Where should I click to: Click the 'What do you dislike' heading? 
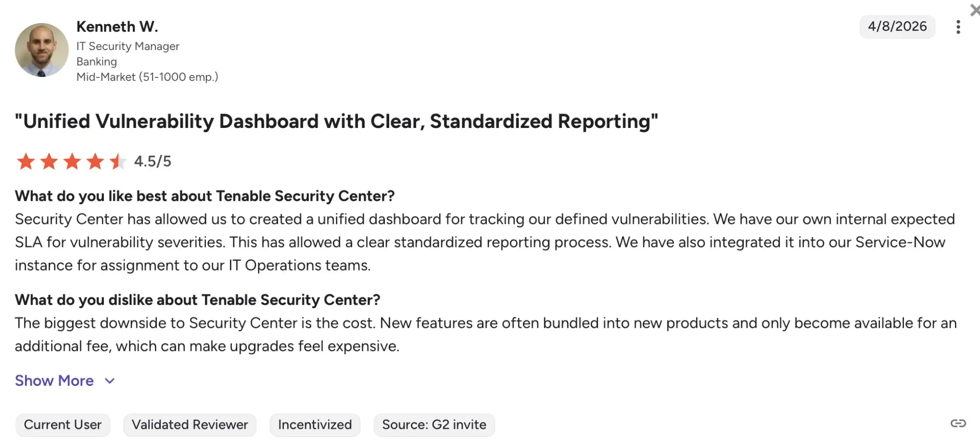[x=198, y=300]
